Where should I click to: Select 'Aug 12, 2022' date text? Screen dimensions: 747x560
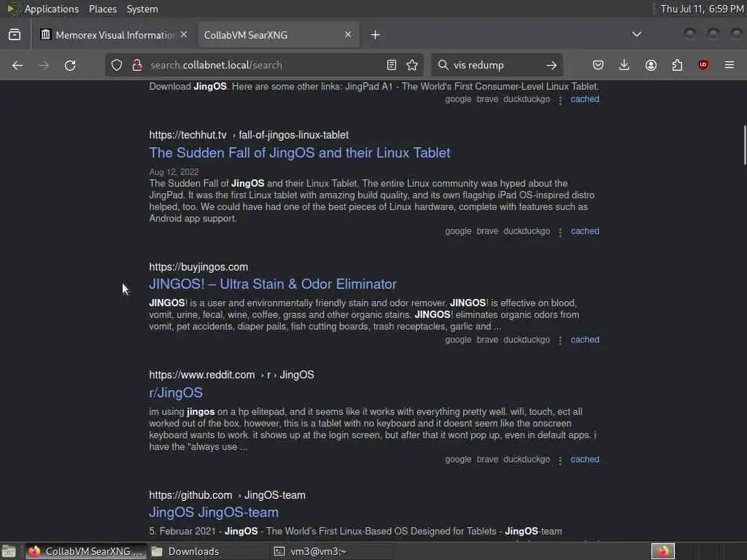(174, 172)
